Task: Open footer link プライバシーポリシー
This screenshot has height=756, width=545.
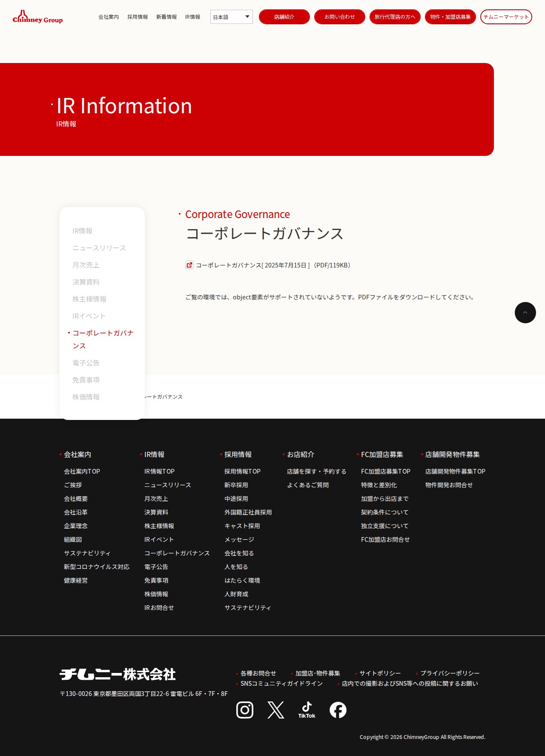Action: tap(450, 673)
